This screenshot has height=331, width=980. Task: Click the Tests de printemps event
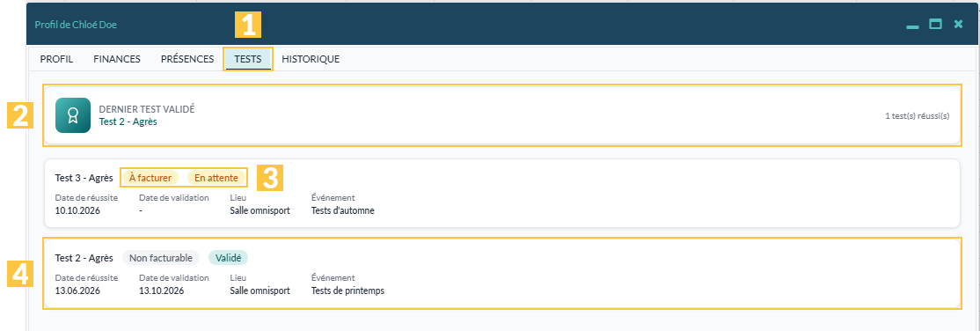(347, 291)
